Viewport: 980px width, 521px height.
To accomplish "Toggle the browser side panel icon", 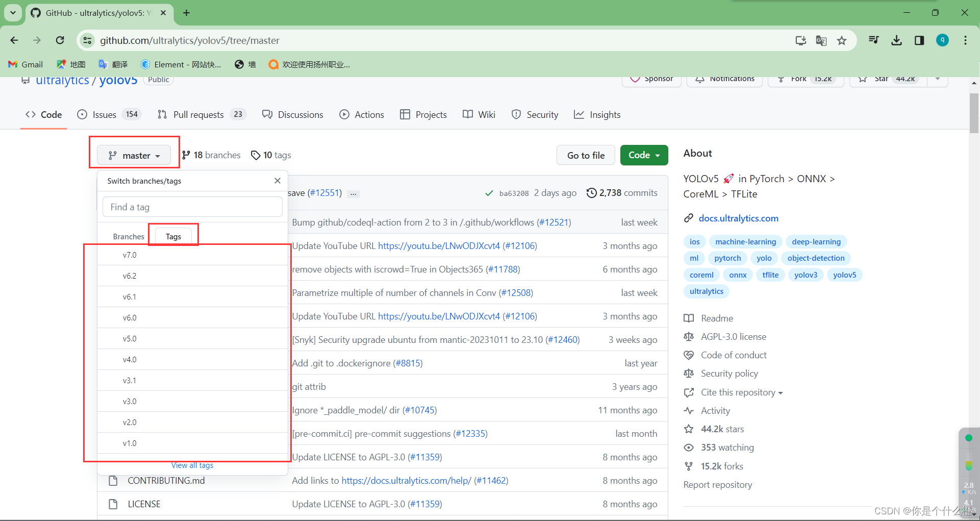I will pyautogui.click(x=919, y=40).
